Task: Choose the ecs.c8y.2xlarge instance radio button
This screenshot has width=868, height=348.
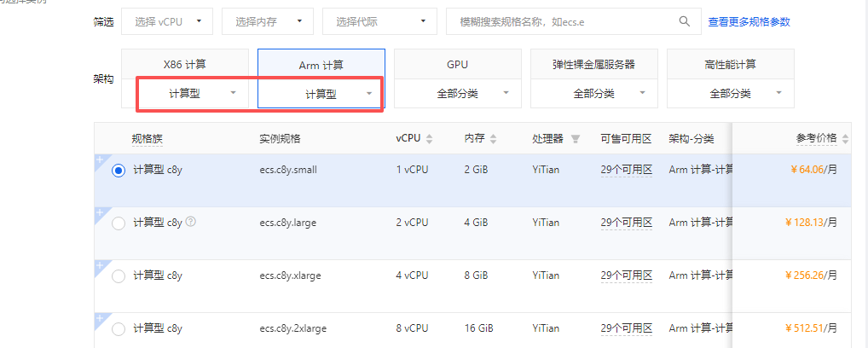Action: click(119, 328)
